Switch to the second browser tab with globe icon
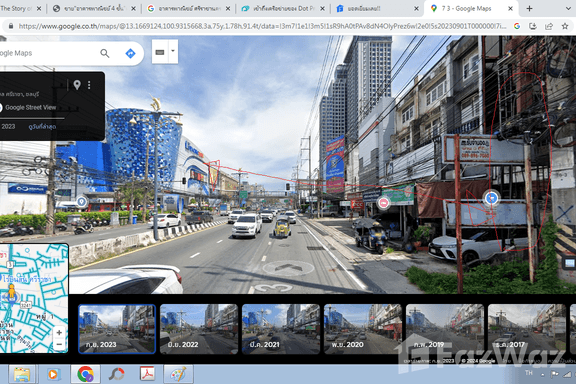The image size is (576, 384). pos(94,8)
